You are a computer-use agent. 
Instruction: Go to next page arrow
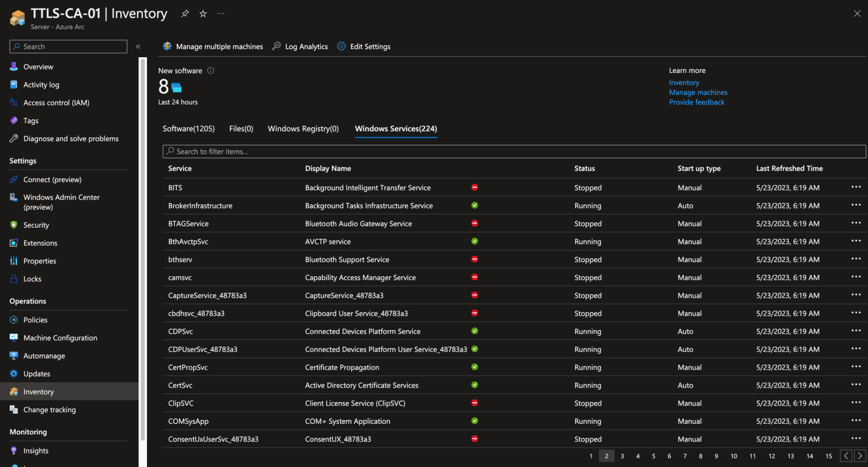[x=859, y=456]
